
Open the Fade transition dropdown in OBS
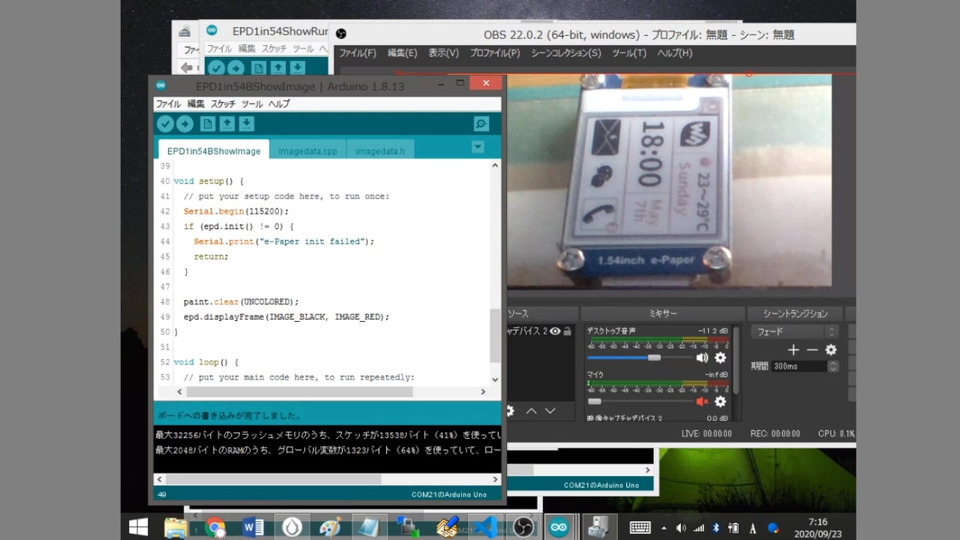coord(794,332)
